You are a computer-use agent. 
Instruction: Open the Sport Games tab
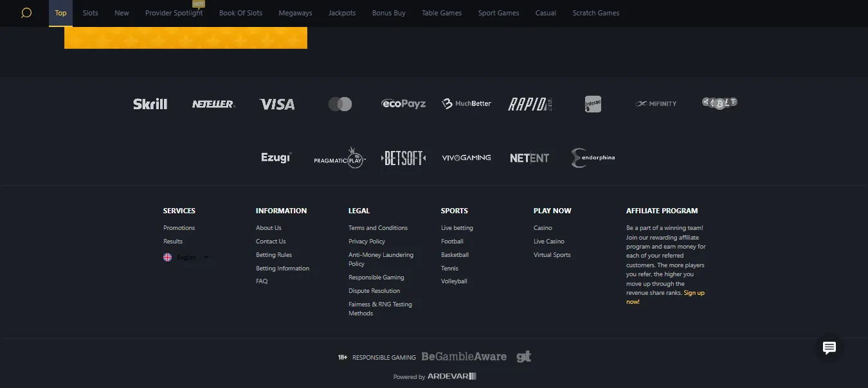pos(499,13)
